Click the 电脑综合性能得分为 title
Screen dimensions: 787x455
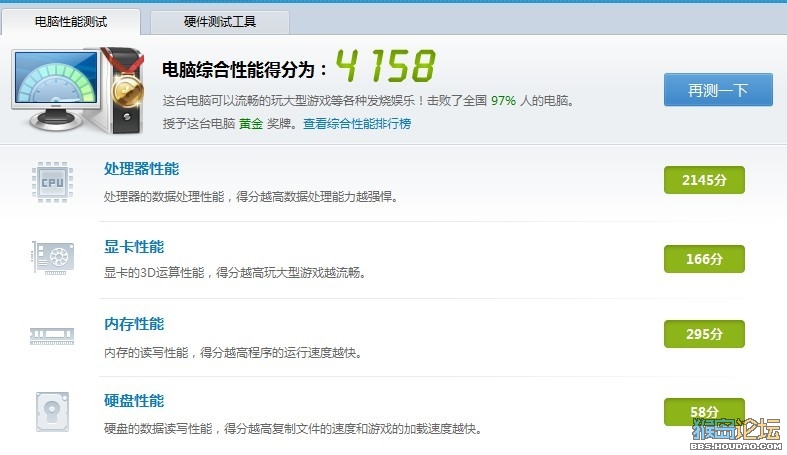[244, 70]
